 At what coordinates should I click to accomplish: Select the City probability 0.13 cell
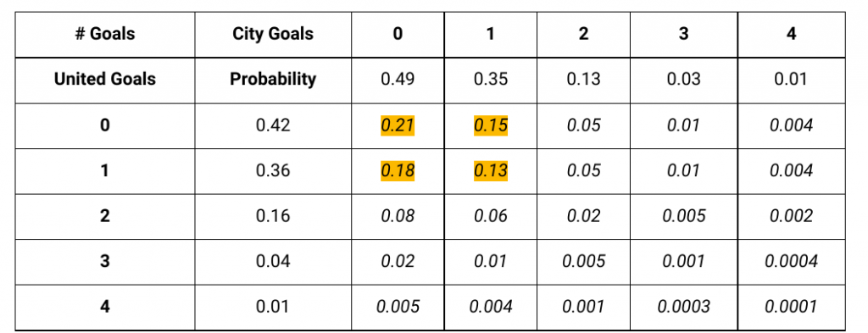tap(583, 79)
